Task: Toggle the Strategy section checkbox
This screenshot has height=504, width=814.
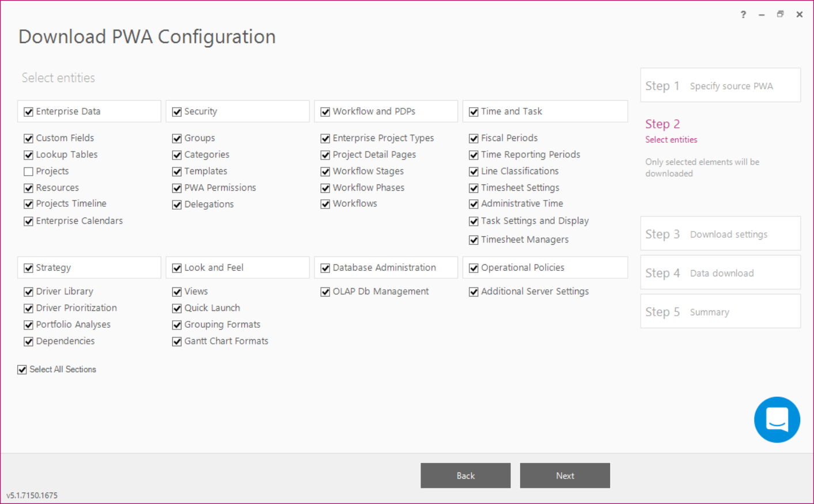Action: (28, 268)
